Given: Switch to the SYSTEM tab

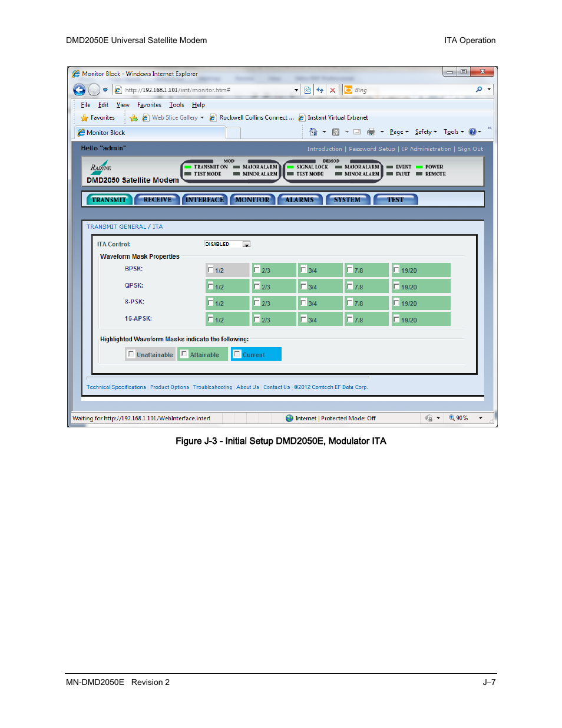Looking at the screenshot, I should point(348,200).
